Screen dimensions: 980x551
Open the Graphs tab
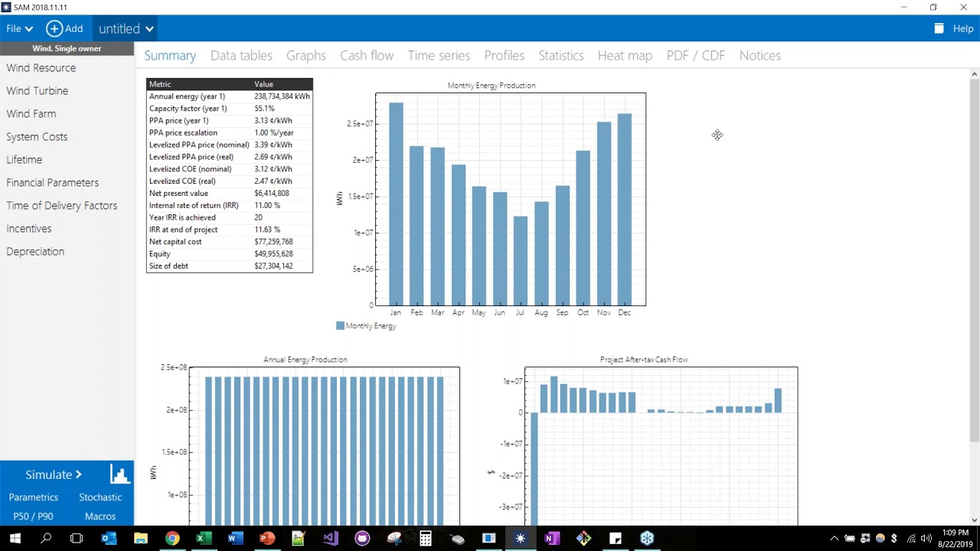click(x=306, y=55)
